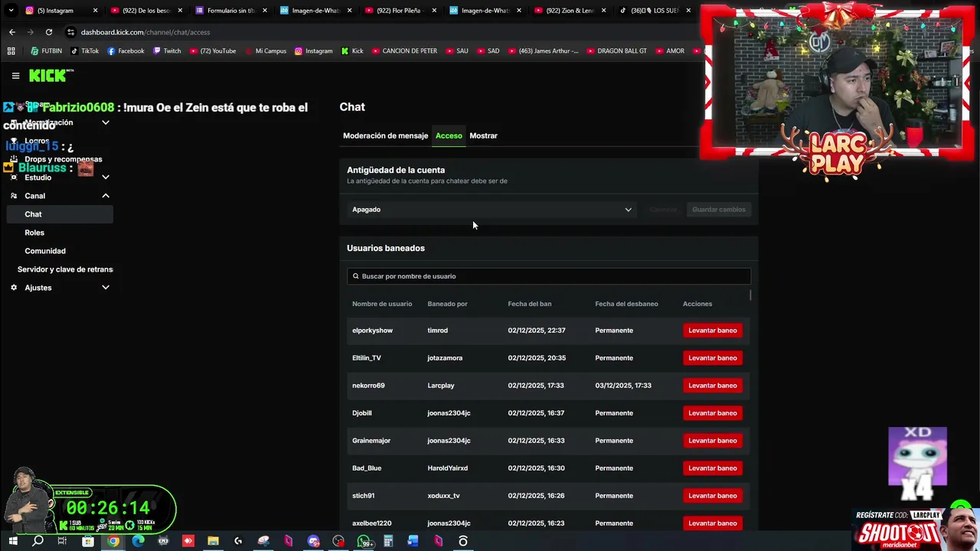Click the Windows Start button
Screen dimensions: 980x551
click(x=13, y=541)
